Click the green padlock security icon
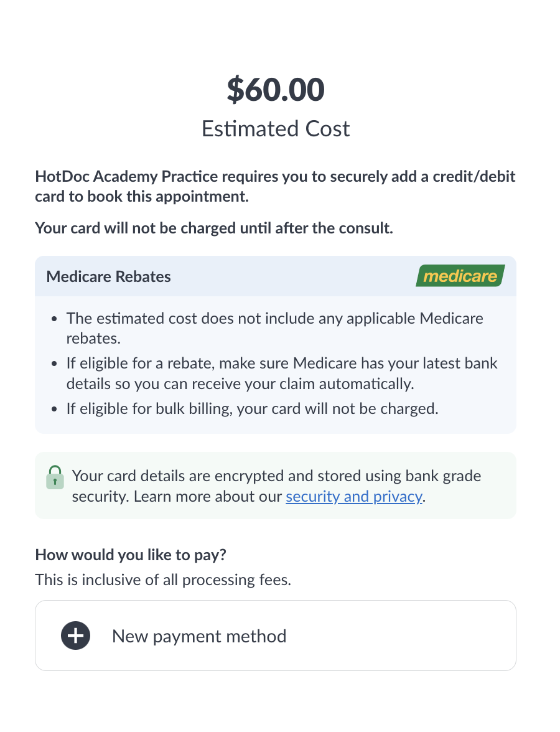This screenshot has width=560, height=732. [55, 477]
